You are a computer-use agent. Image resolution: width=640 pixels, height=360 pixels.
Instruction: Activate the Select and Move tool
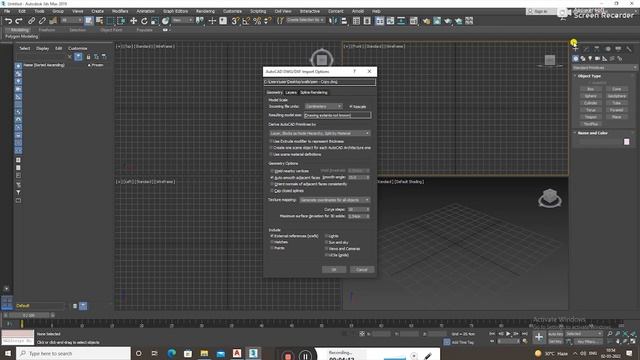[133, 21]
